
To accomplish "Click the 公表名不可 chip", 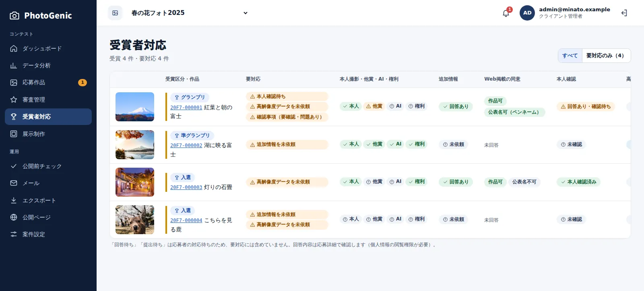I will 524,182.
